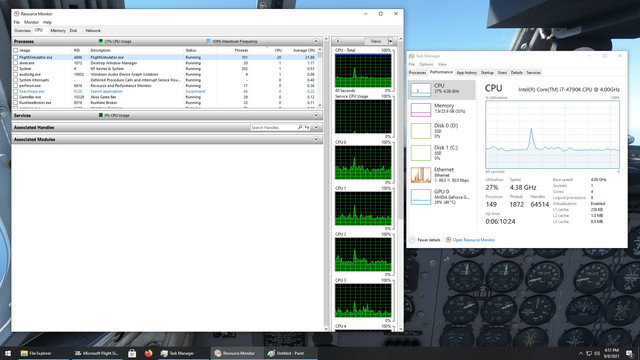Switch to Untitled - Paint taskbar button

click(286, 353)
